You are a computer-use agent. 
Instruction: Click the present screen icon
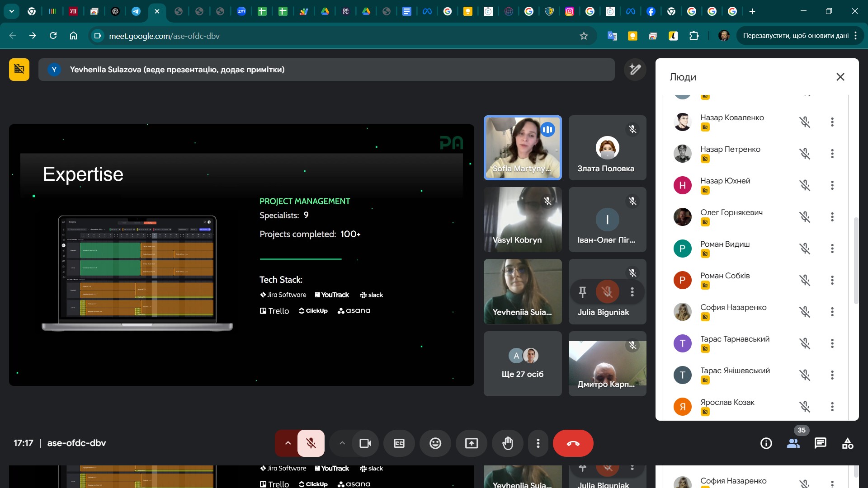coord(472,443)
